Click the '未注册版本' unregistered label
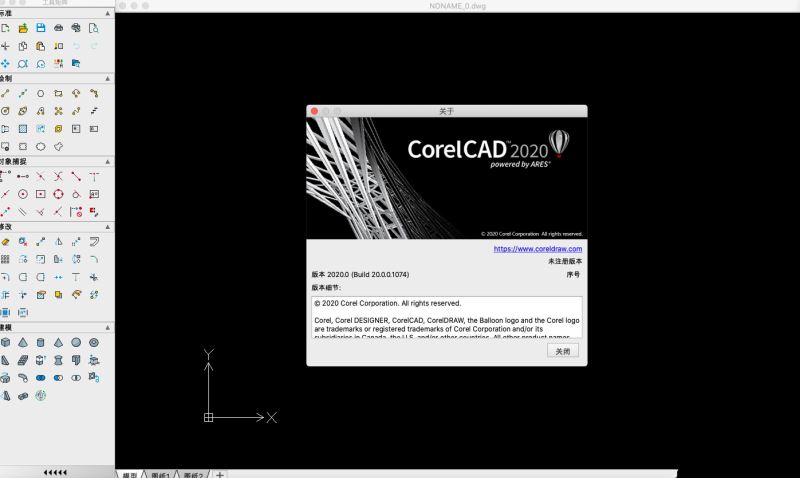Viewport: 800px width, 478px height. tap(565, 261)
